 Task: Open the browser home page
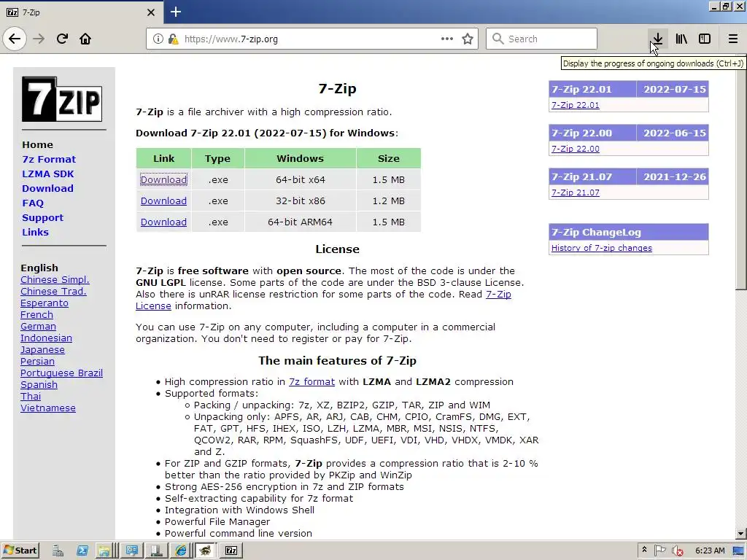click(85, 39)
